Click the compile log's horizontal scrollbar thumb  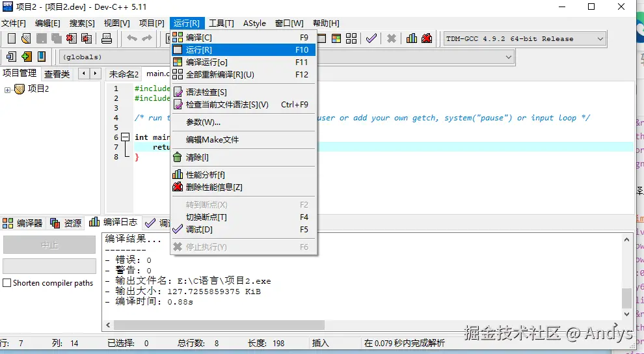(x=219, y=325)
